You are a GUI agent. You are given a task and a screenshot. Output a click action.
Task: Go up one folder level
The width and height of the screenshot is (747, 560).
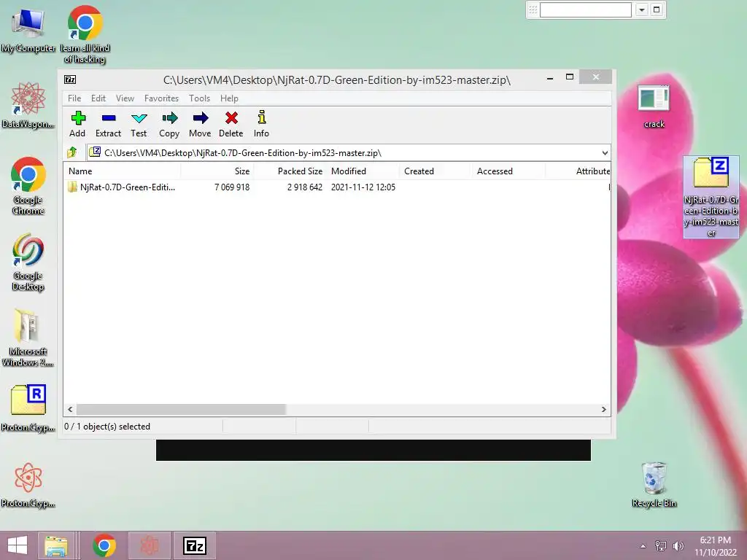pyautogui.click(x=72, y=153)
